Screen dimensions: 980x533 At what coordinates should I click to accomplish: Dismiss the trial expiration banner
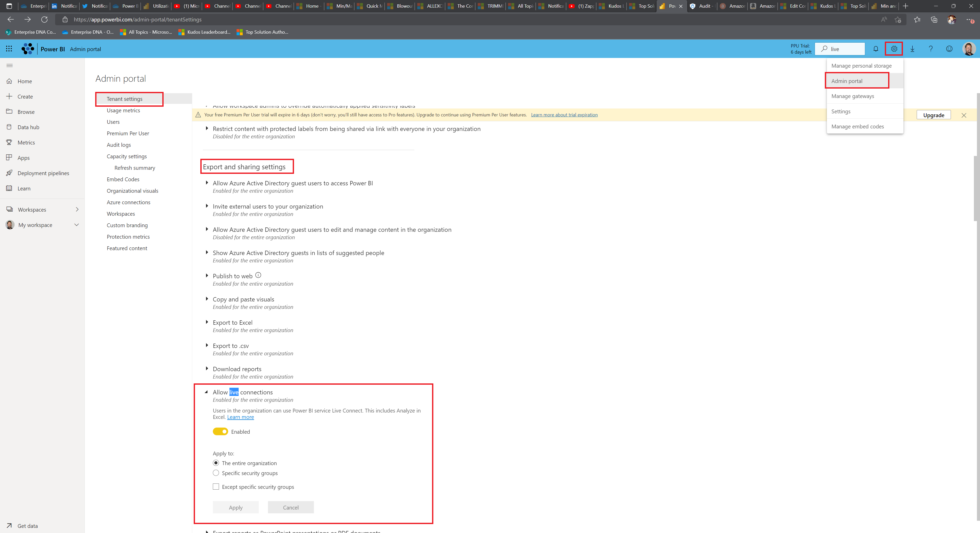point(964,115)
